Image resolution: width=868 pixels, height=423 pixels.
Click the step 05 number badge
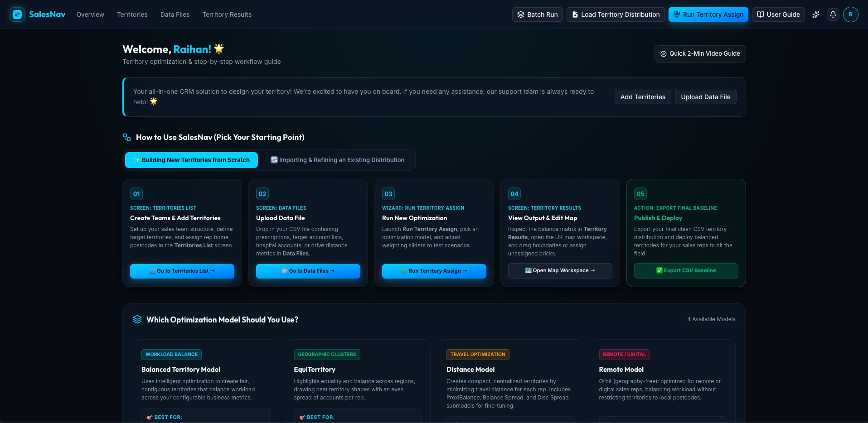click(x=640, y=194)
